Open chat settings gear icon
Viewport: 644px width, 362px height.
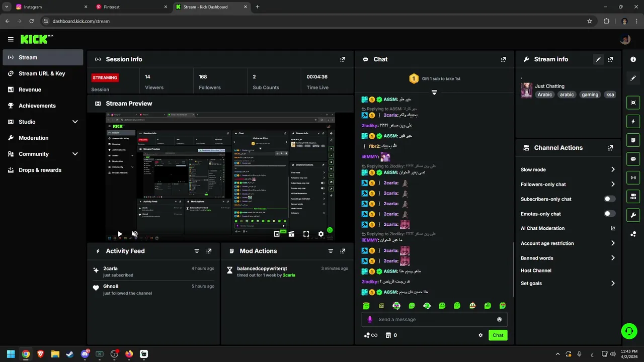(480, 335)
